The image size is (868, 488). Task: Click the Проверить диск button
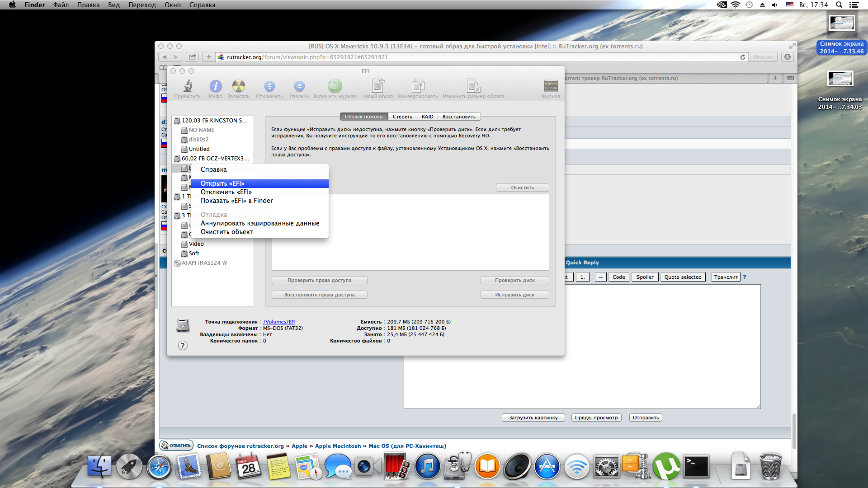(x=514, y=281)
